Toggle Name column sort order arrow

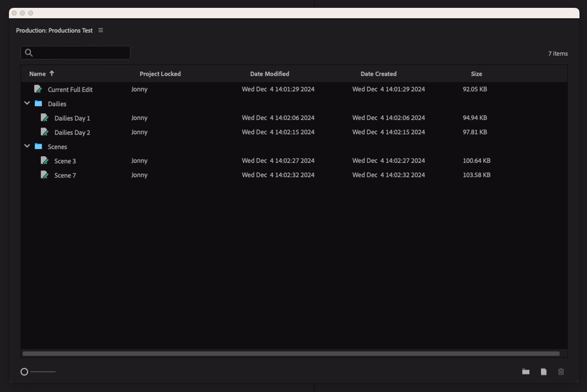[x=52, y=73]
